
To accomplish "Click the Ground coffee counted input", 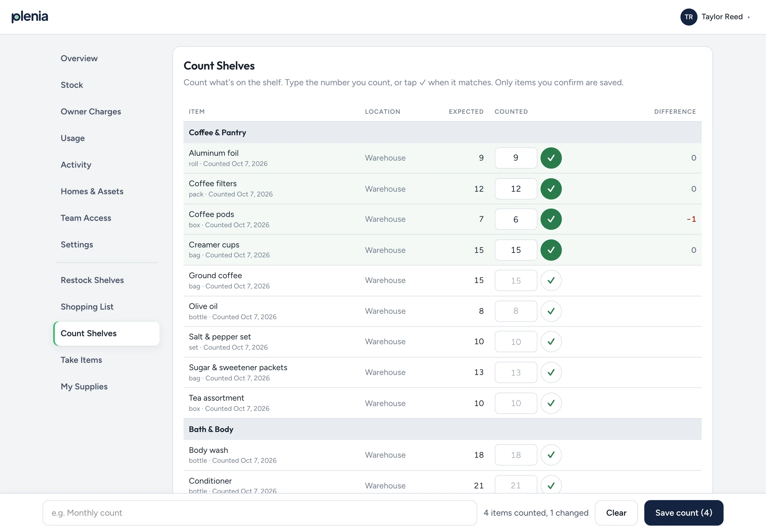I will (x=516, y=280).
